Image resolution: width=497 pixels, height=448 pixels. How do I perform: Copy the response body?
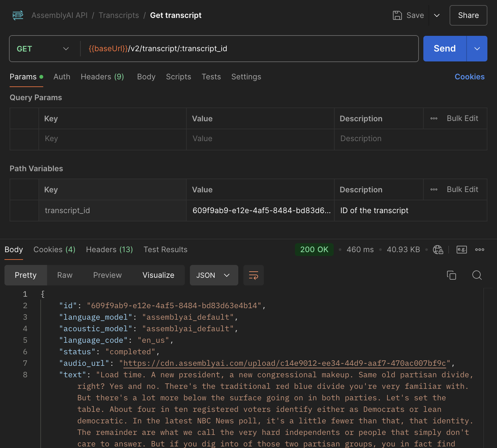pos(452,275)
